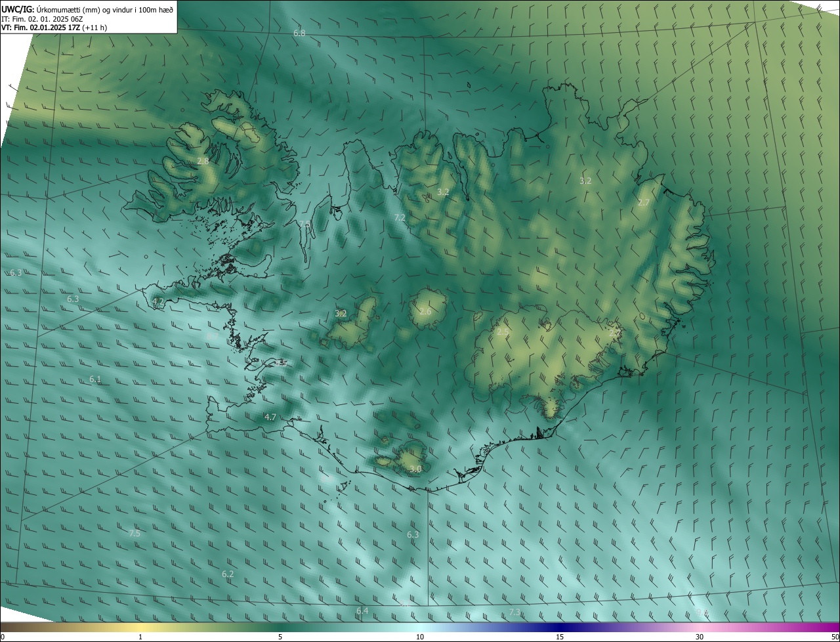Click the 6.4 value near the bottom edge
Image resolution: width=840 pixels, height=642 pixels.
click(x=362, y=611)
